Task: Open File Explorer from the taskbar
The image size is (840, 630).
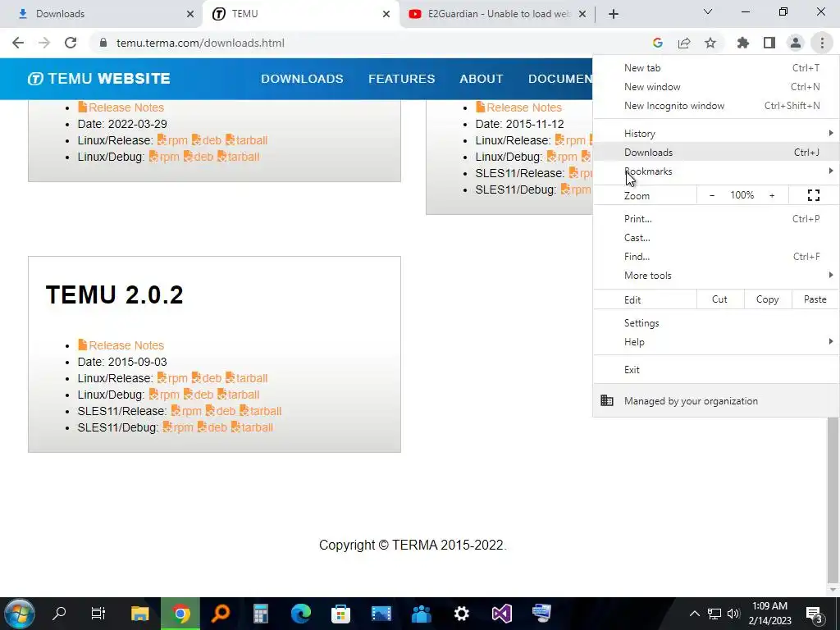Action: pyautogui.click(x=139, y=613)
